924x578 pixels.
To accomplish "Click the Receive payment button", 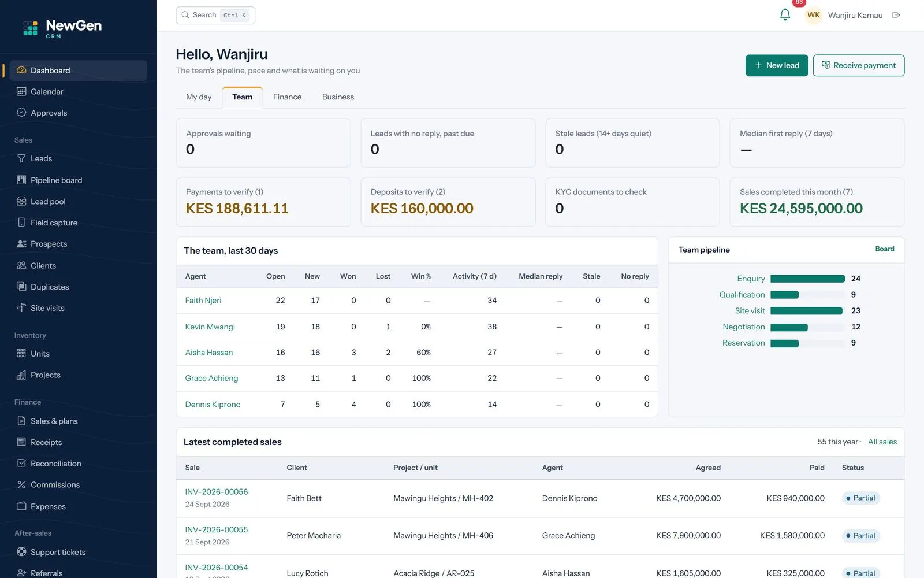I will (859, 65).
